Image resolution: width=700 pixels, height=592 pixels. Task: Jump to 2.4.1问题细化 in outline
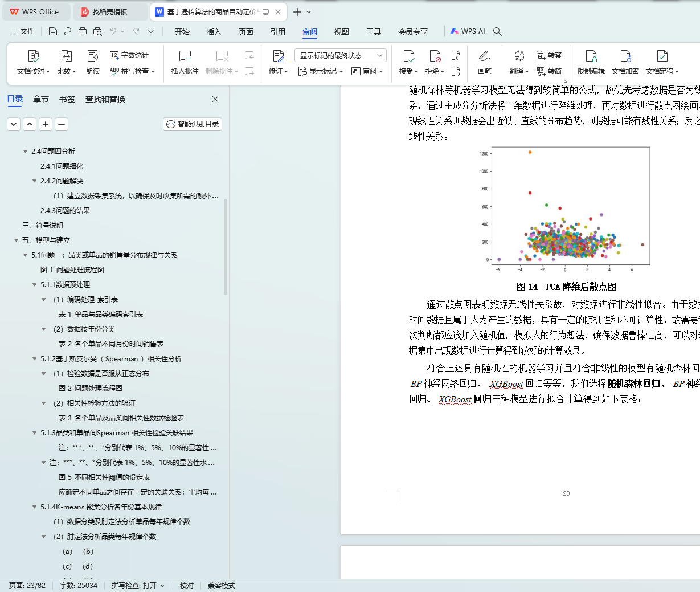(62, 166)
